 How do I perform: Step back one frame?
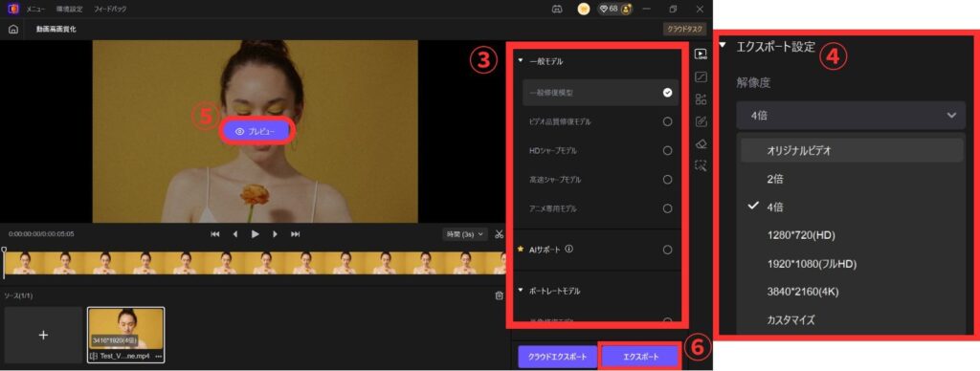(235, 234)
